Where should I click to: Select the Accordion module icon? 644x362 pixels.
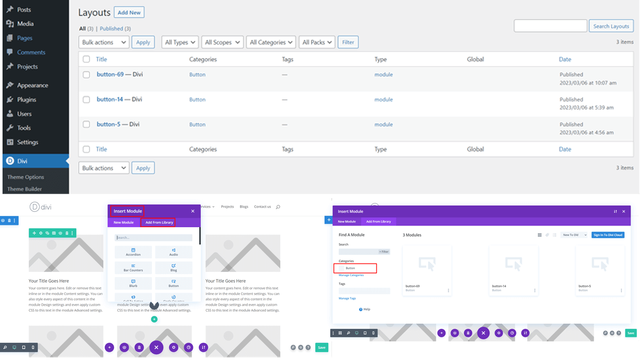[133, 250]
